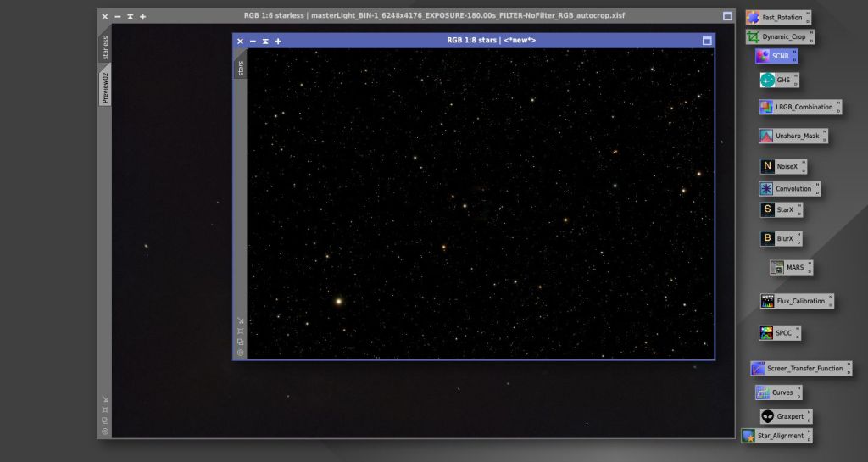Select the starless view tab

(x=104, y=47)
